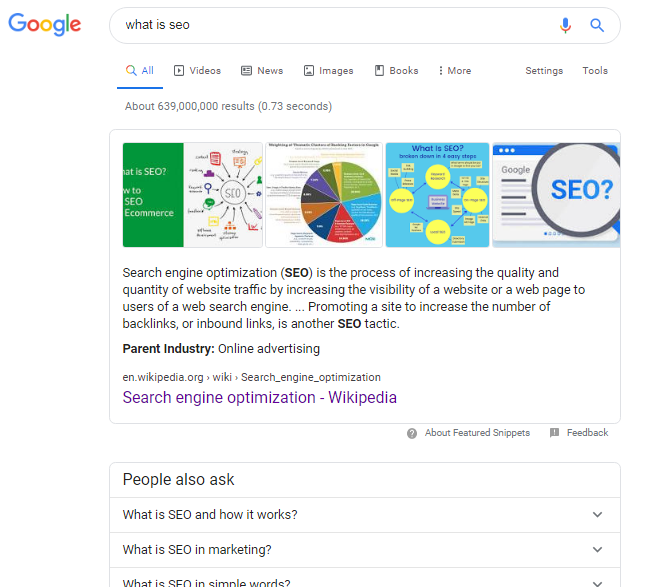Expand "What is SEO and how it works?"
The height and width of the screenshot is (587, 646).
(x=364, y=515)
